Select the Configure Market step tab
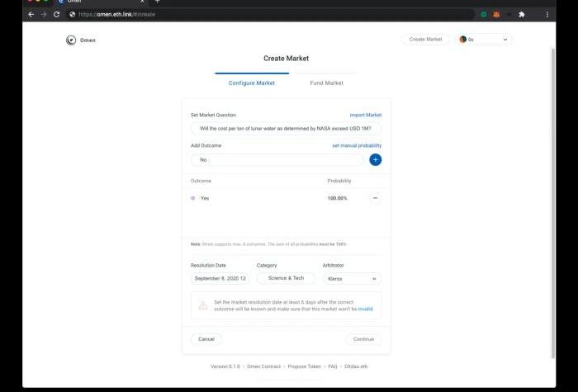This screenshot has width=578, height=392. point(252,83)
